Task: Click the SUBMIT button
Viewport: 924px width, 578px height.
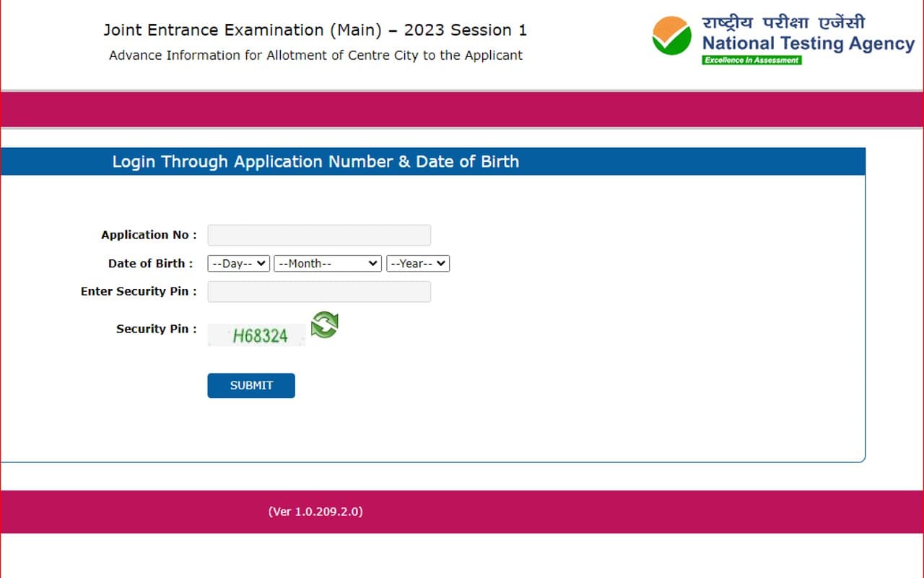Action: point(250,385)
